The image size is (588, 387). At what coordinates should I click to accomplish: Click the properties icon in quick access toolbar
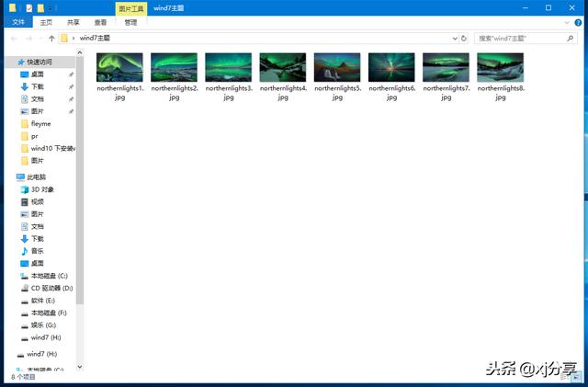pyautogui.click(x=29, y=8)
